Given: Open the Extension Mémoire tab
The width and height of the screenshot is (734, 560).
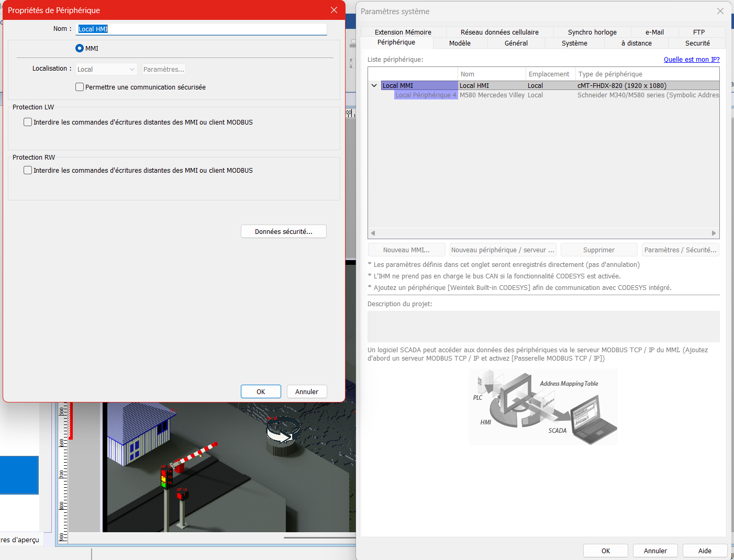Looking at the screenshot, I should coord(403,32).
